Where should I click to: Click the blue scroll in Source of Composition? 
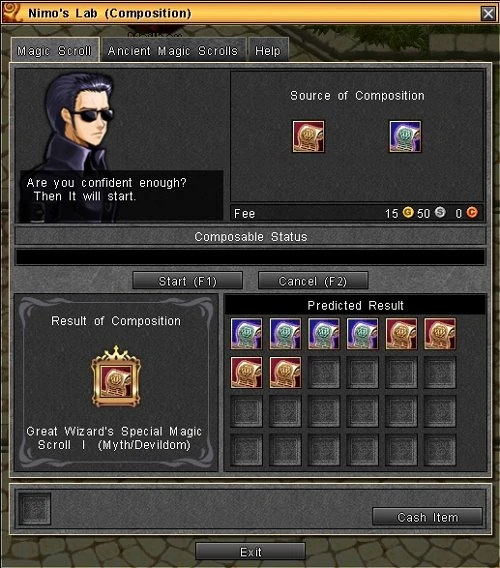(405, 137)
